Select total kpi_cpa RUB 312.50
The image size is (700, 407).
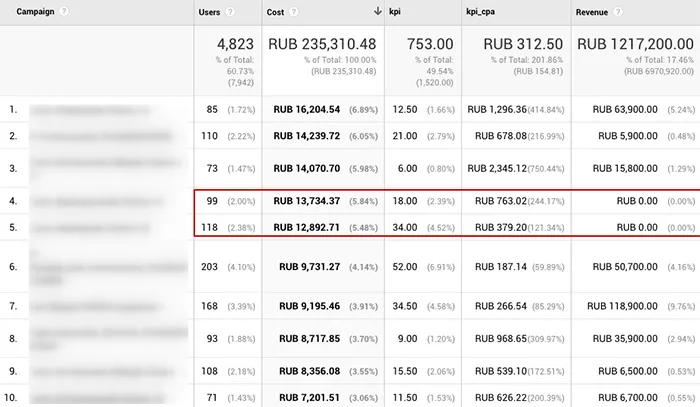(523, 44)
